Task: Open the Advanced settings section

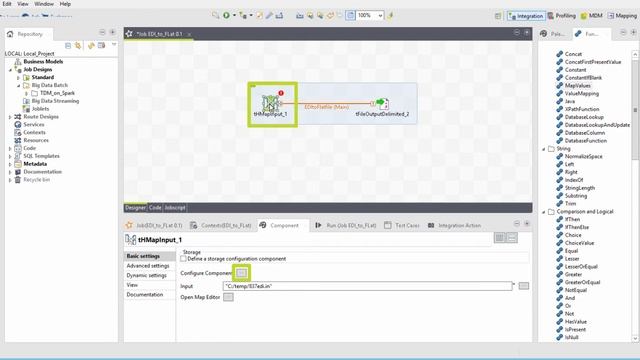Action: [149, 266]
